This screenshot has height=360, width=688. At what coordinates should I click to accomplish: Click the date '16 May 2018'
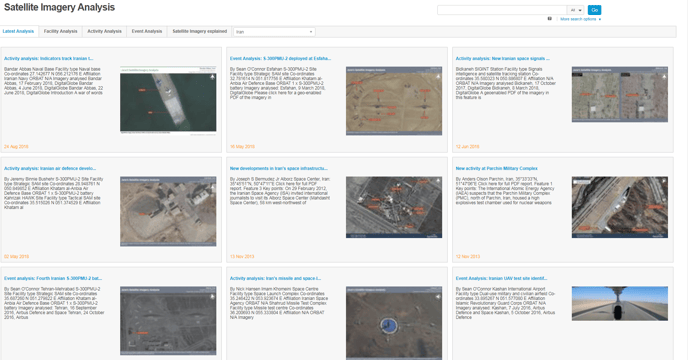point(242,147)
